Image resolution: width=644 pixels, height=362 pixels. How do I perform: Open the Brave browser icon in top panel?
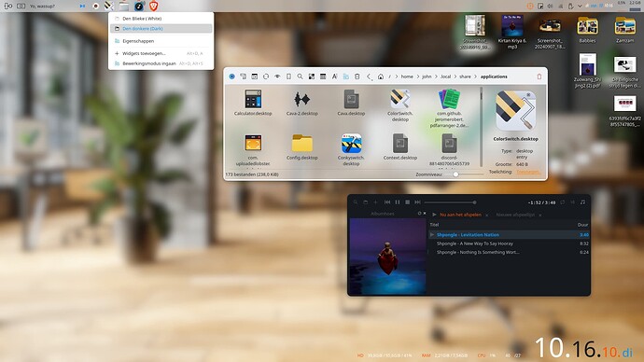pos(154,6)
